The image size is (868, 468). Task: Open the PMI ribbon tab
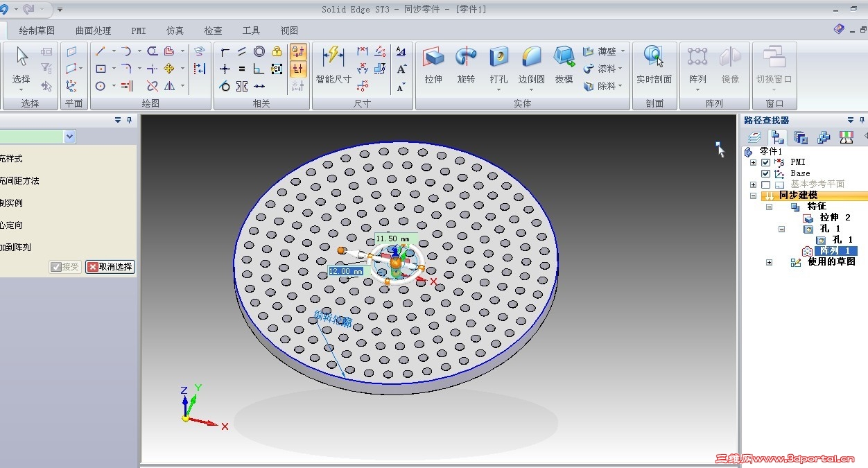point(139,31)
